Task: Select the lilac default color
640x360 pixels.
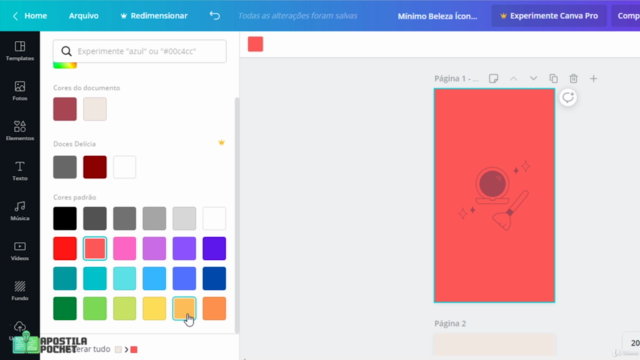Action: (154, 248)
